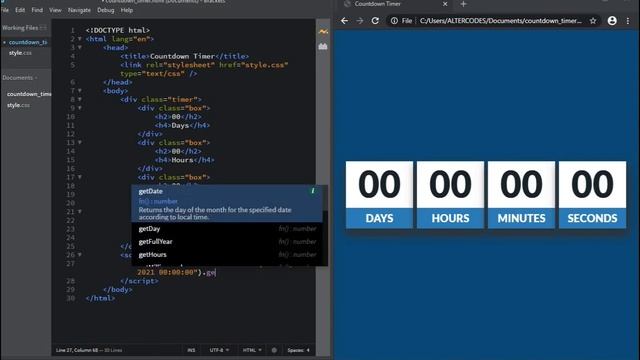The height and width of the screenshot is (360, 640).
Task: Open Chrome profile avatar
Action: coord(612,21)
